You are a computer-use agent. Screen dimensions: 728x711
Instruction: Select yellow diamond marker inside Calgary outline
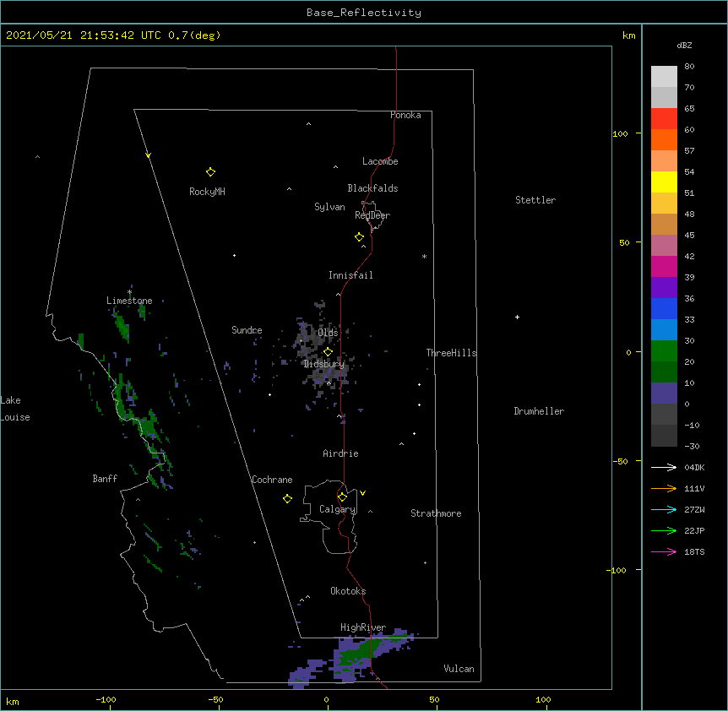pyautogui.click(x=342, y=497)
